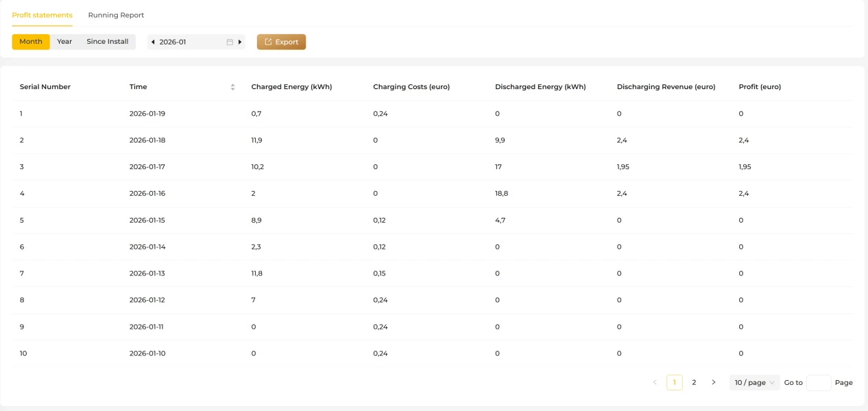
Task: Click discharged energy value 9,9
Action: tap(500, 140)
